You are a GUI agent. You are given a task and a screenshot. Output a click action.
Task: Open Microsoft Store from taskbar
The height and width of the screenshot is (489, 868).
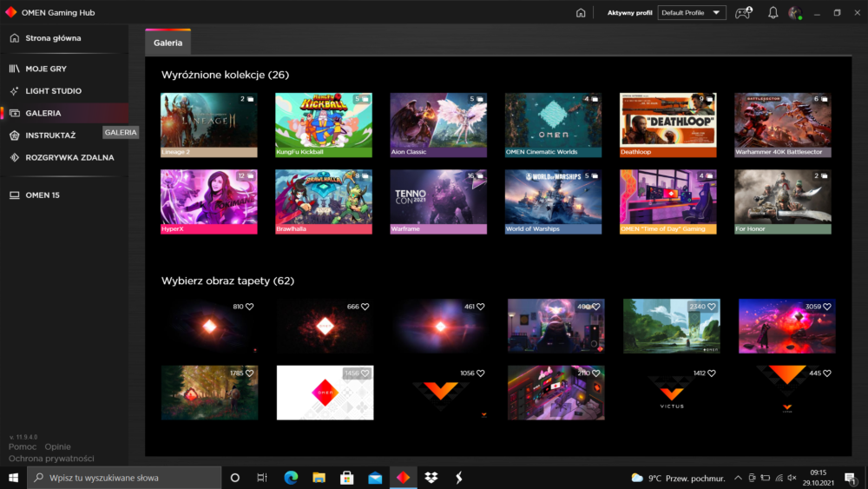[x=347, y=478]
